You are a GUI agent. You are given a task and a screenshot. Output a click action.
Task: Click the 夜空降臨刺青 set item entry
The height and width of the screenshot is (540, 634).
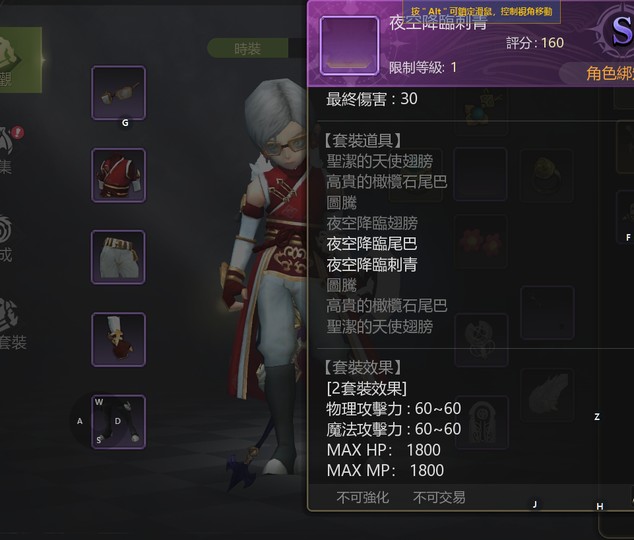click(372, 265)
